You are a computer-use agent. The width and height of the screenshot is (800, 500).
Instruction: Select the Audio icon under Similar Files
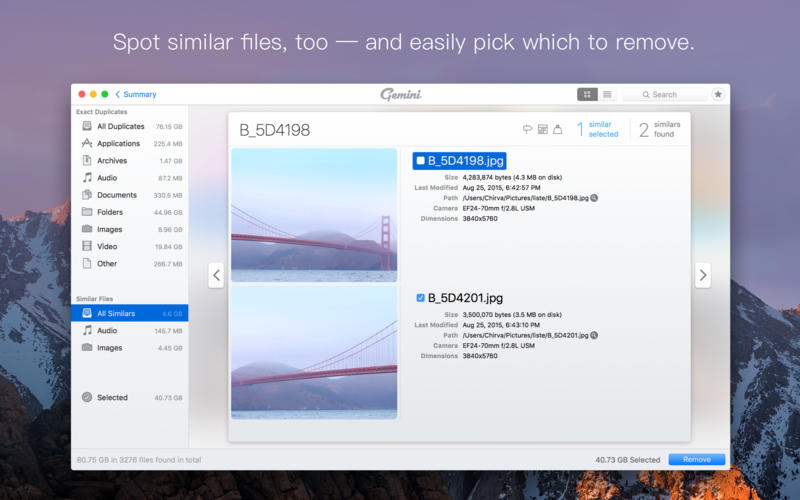pos(87,330)
